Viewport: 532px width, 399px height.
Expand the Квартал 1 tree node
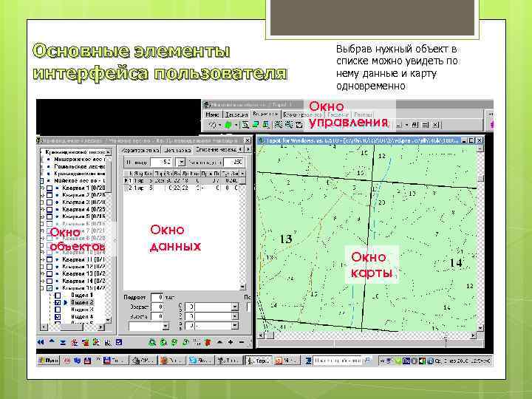[42, 188]
